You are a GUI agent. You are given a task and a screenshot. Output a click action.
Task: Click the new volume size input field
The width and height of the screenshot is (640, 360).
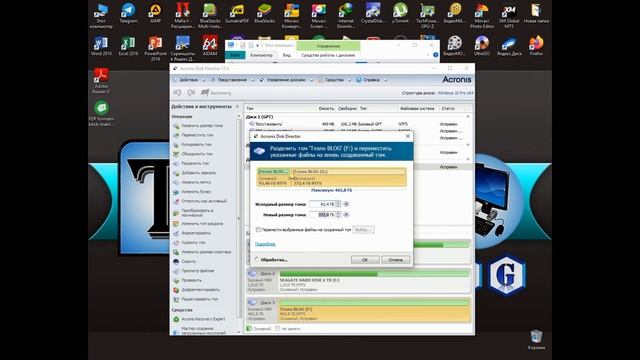coord(322,215)
